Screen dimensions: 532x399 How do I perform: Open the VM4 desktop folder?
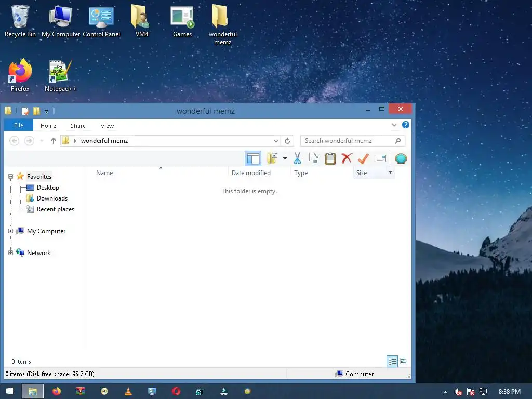pos(141,21)
